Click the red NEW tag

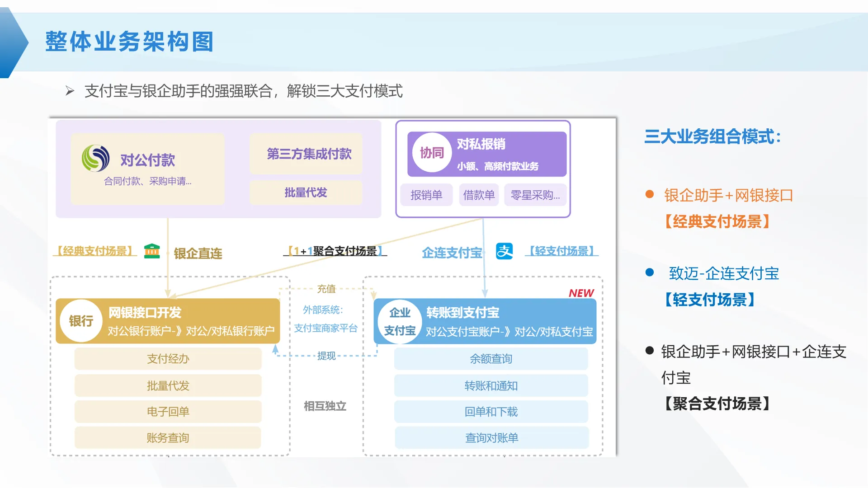581,293
